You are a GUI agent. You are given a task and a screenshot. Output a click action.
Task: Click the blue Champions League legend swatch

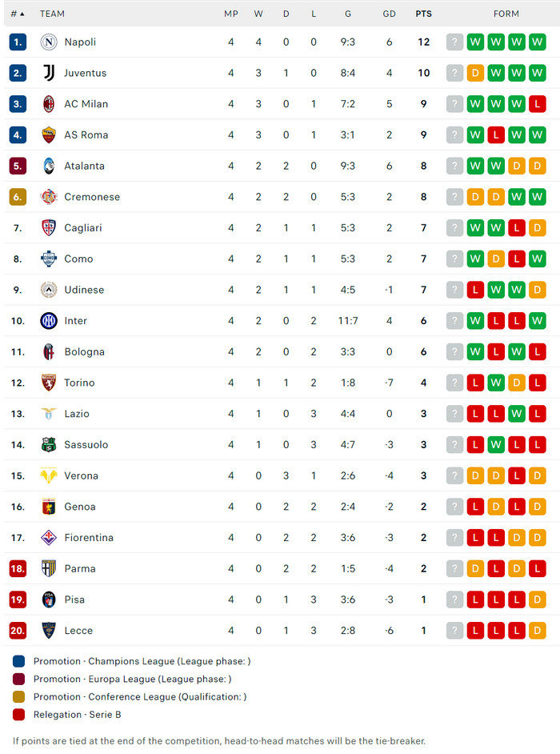click(x=19, y=661)
